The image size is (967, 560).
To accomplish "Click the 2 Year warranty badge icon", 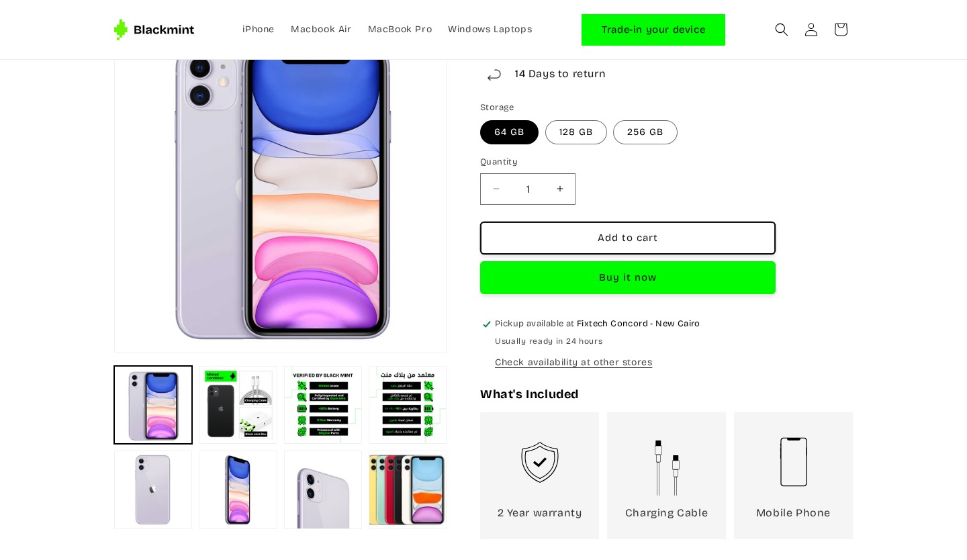I will (x=539, y=462).
